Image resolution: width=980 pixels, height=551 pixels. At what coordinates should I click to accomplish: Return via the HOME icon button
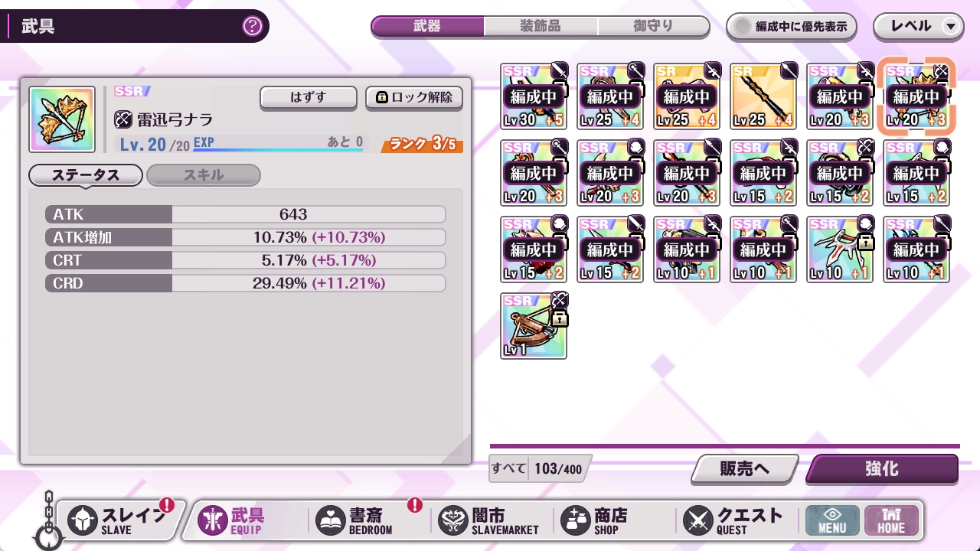pyautogui.click(x=891, y=520)
